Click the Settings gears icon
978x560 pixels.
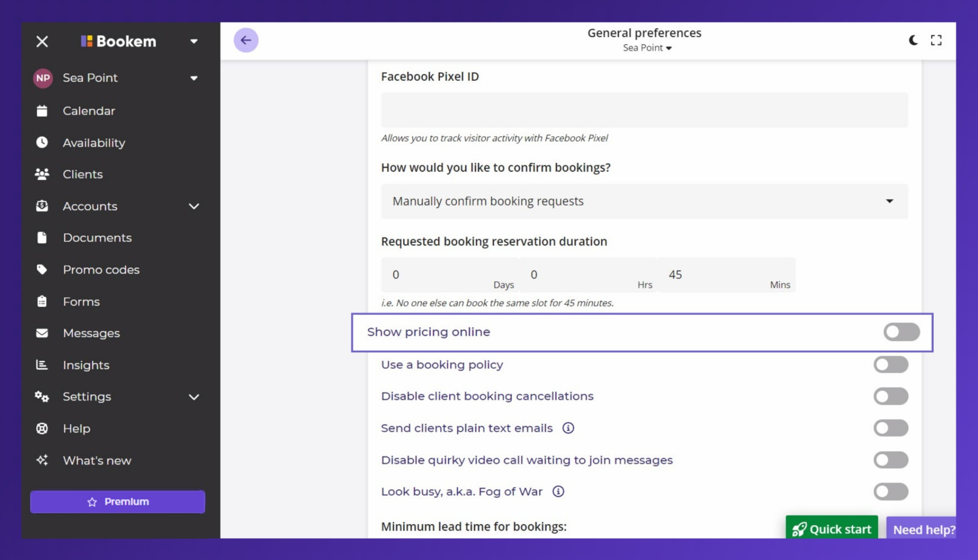point(42,396)
